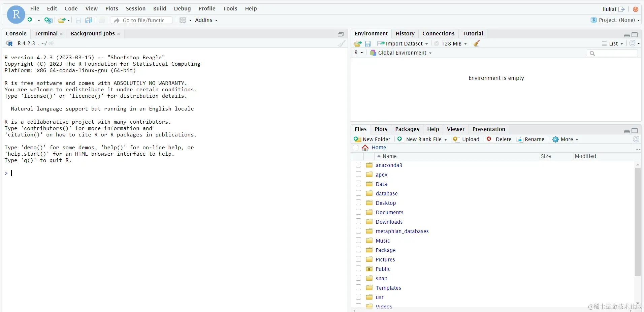Check the box next to metaphlan_databases
This screenshot has width=644, height=312.
click(358, 231)
